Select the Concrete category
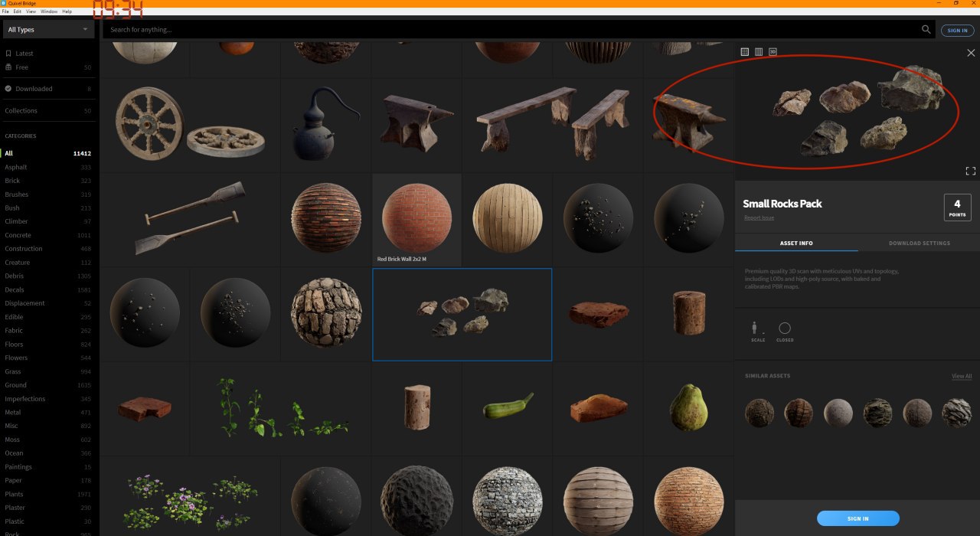 [x=48, y=235]
